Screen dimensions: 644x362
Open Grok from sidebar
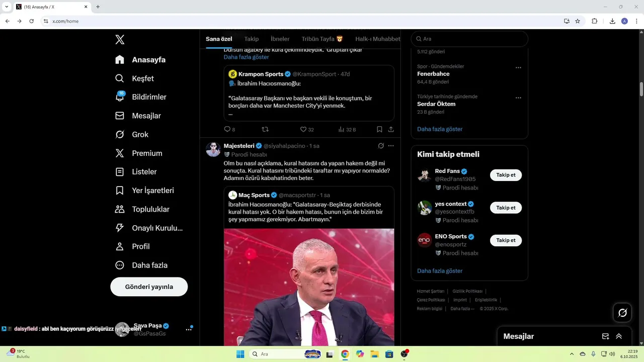pos(132,134)
